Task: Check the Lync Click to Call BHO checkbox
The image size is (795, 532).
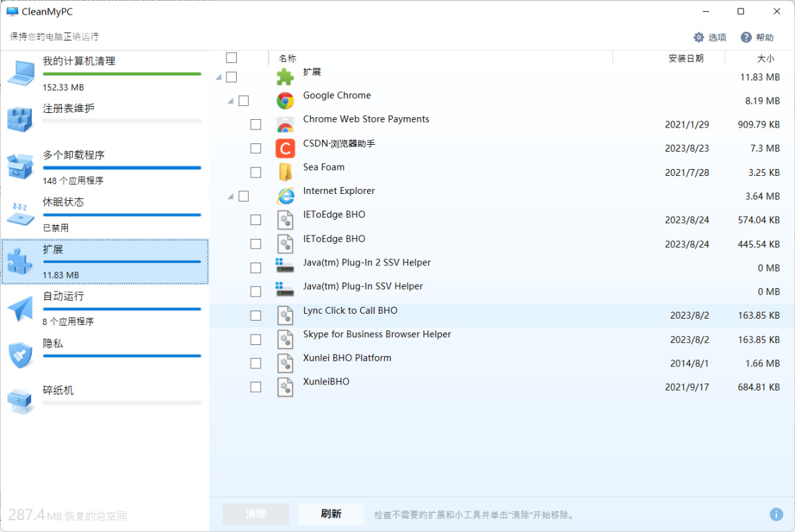Action: [256, 315]
